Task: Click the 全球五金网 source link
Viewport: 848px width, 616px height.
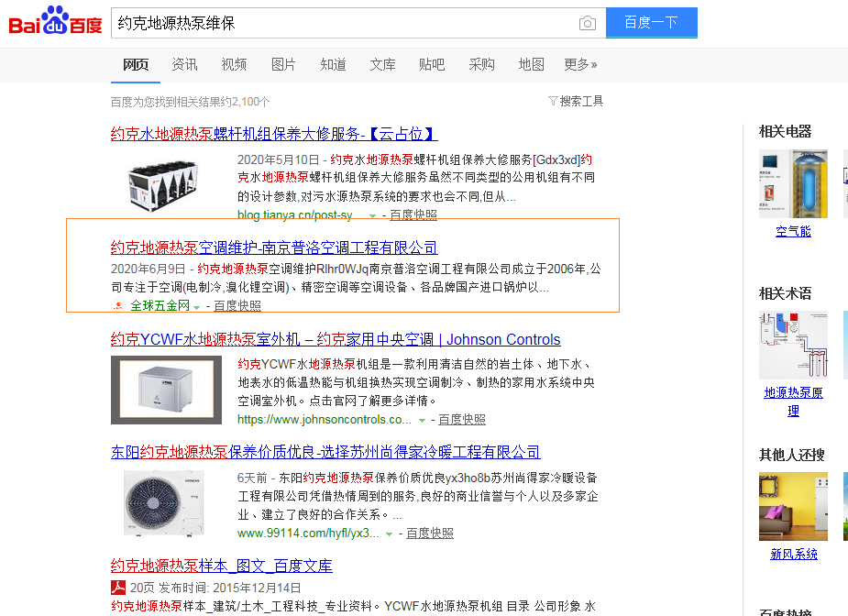Action: 160,305
